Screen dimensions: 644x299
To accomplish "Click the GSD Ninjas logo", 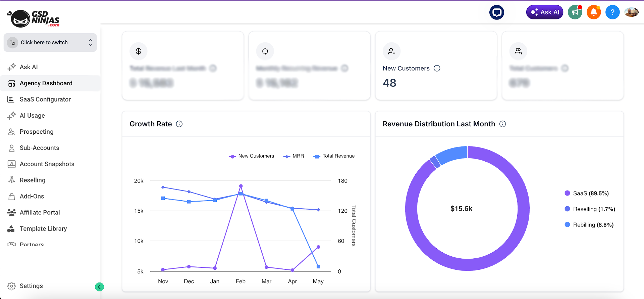I will pos(33,18).
